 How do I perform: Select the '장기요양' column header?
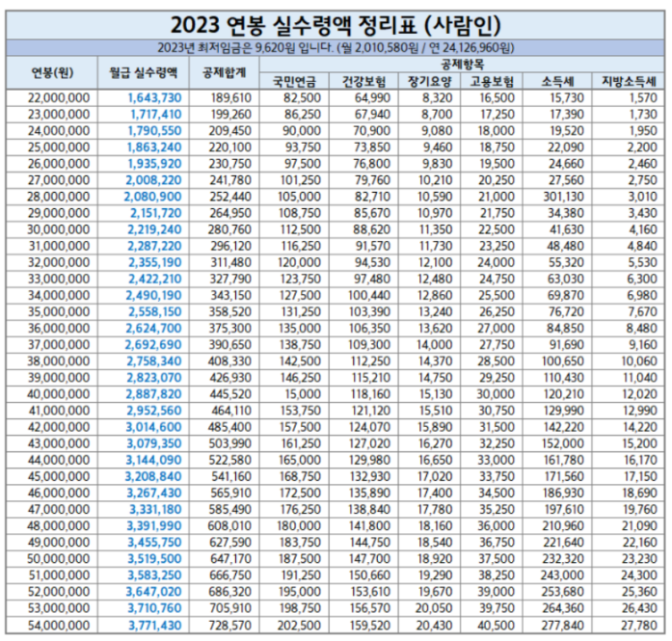point(429,81)
